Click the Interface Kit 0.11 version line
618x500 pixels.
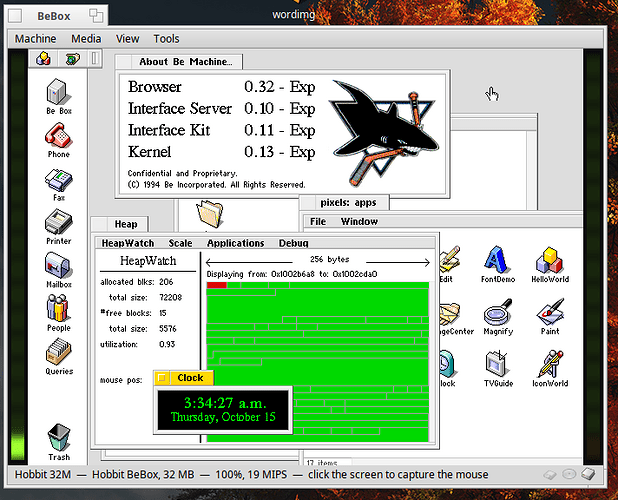(221, 130)
